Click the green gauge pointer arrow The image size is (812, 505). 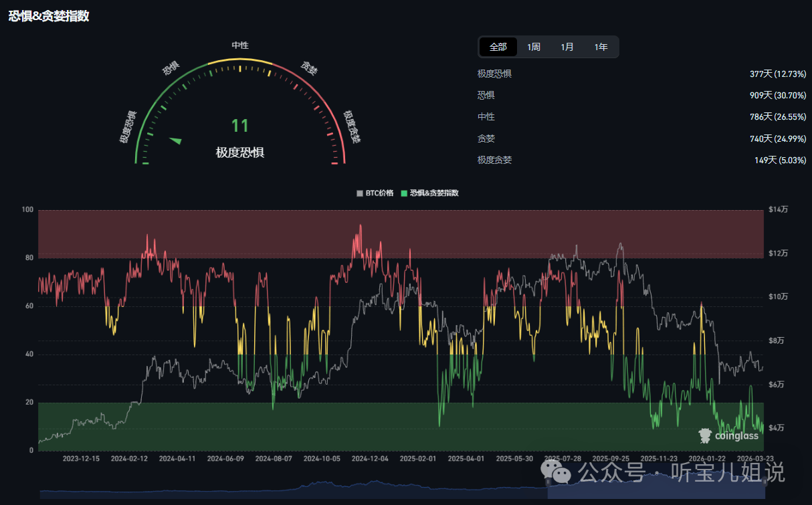[x=175, y=140]
